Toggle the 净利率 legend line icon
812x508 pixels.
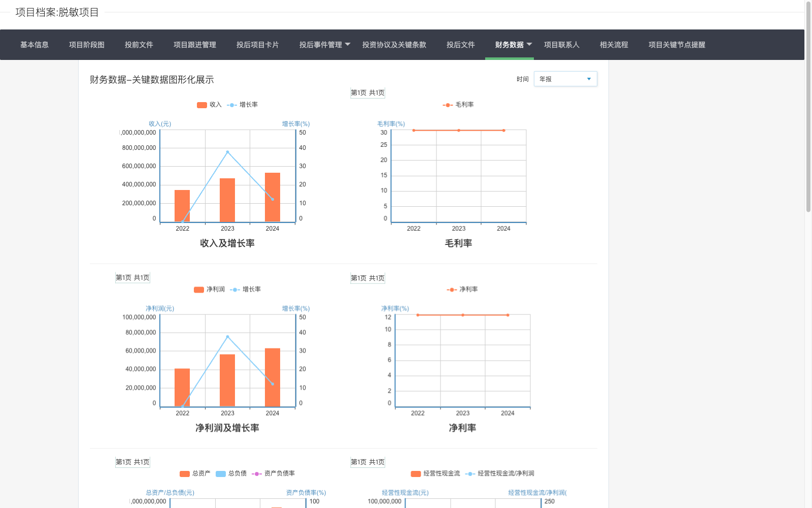click(x=452, y=290)
